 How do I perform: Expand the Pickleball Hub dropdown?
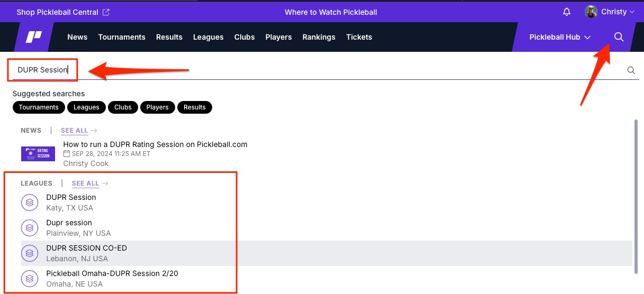(x=560, y=37)
